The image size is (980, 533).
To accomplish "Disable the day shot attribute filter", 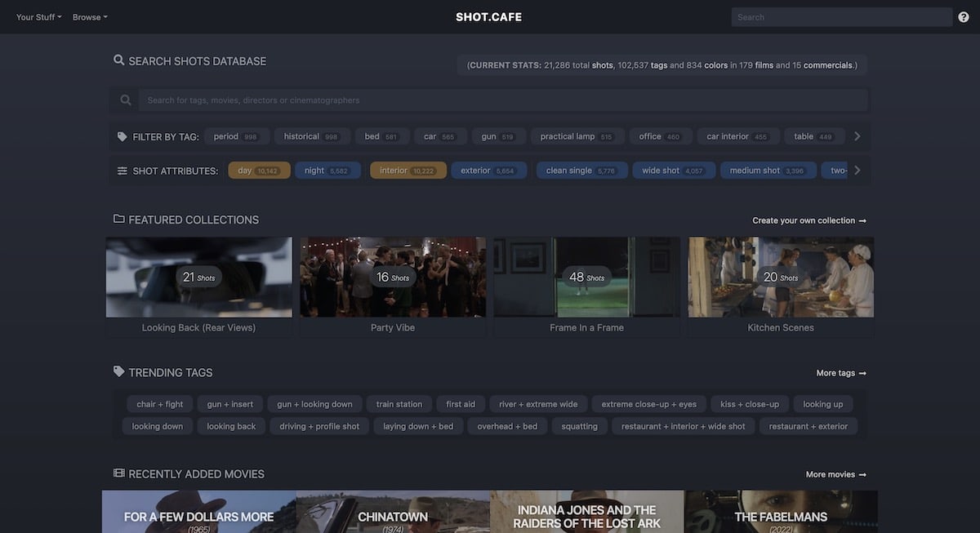I will [258, 169].
